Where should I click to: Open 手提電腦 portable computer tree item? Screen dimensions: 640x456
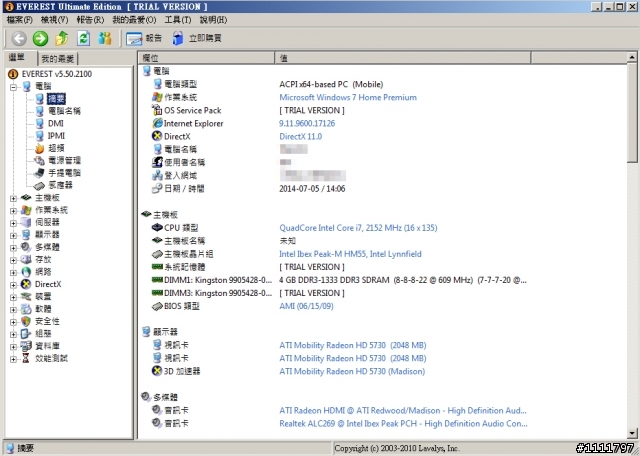click(64, 173)
